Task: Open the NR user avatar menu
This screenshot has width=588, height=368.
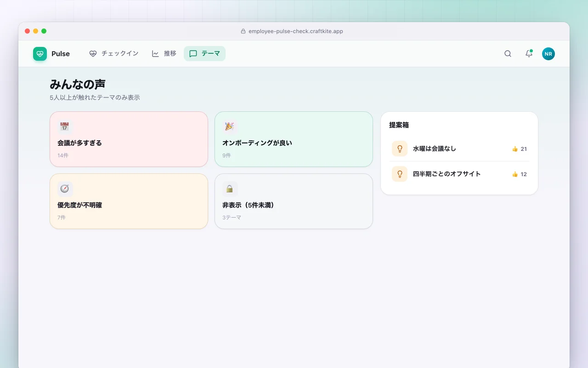Action: pos(548,54)
